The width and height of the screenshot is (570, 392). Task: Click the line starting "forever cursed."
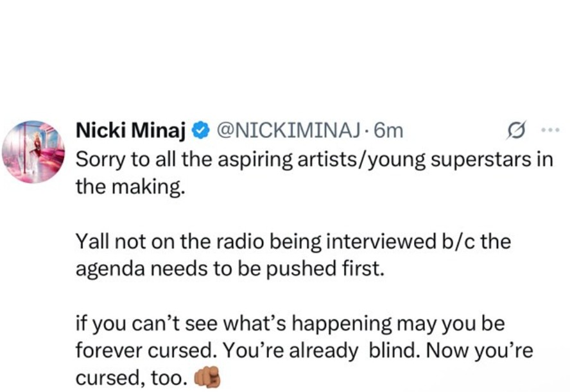(304, 352)
